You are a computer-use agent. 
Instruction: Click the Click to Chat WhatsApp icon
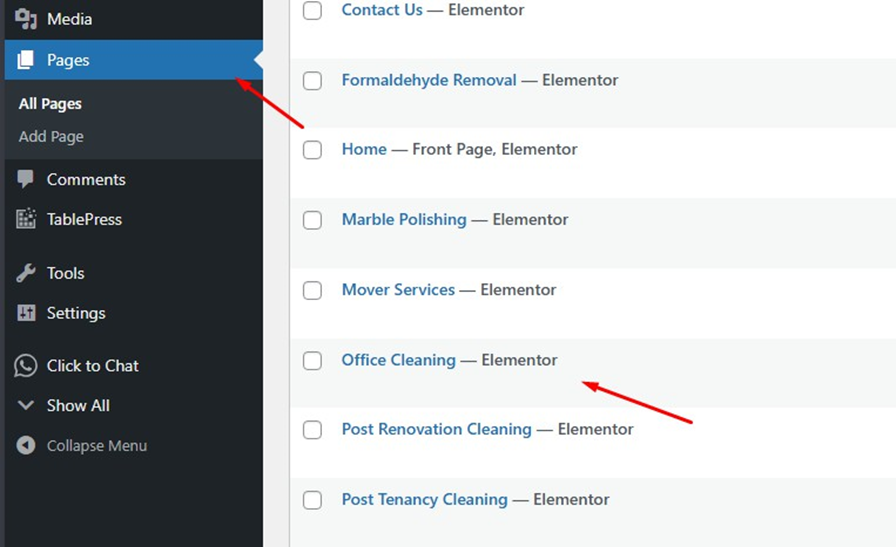26,366
